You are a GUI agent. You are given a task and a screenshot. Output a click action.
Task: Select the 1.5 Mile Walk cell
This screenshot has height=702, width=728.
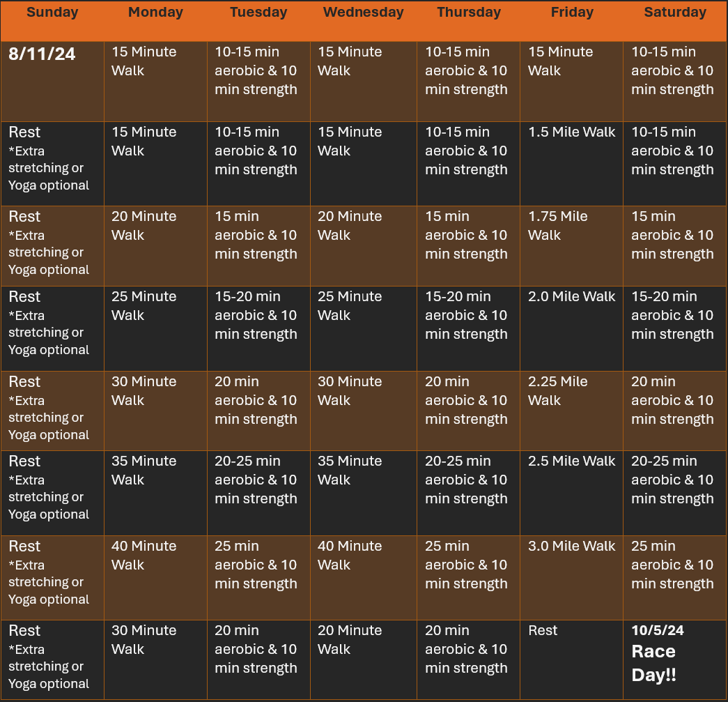(x=571, y=164)
